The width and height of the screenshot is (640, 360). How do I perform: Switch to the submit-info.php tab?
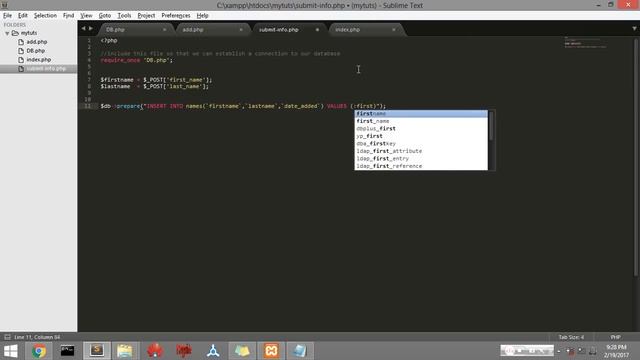[279, 30]
